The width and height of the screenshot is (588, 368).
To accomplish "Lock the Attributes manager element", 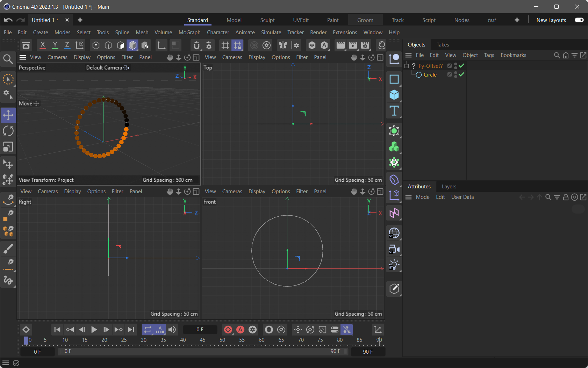I will pos(566,197).
